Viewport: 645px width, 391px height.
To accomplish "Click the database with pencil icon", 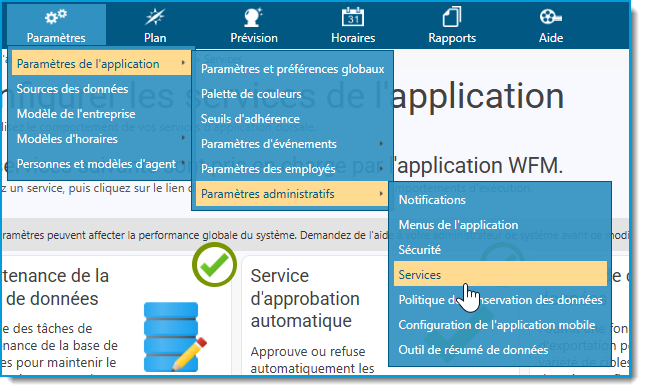I will [x=175, y=337].
